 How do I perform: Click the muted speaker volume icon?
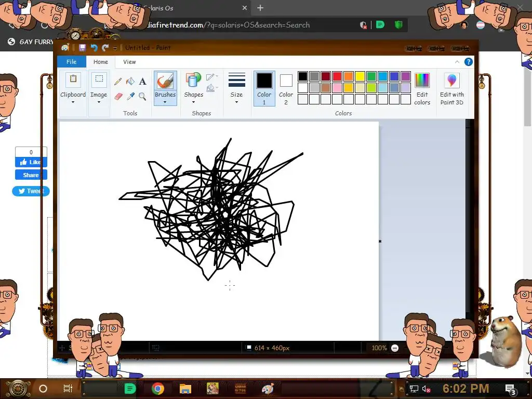pos(426,389)
